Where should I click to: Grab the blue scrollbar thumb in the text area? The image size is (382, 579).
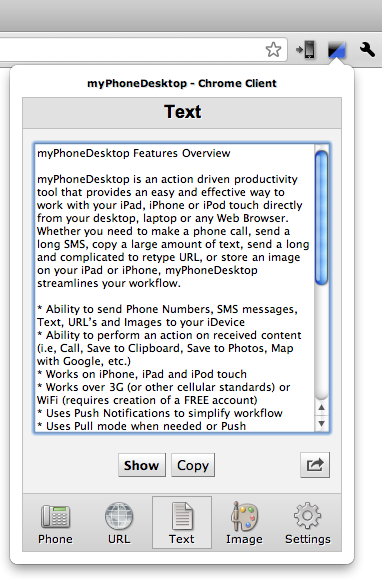tap(321, 218)
